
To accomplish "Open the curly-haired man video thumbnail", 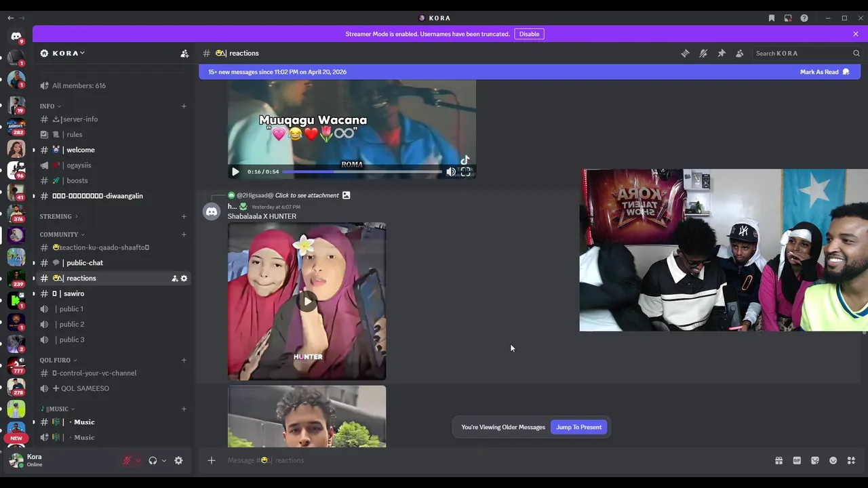I will point(307,417).
